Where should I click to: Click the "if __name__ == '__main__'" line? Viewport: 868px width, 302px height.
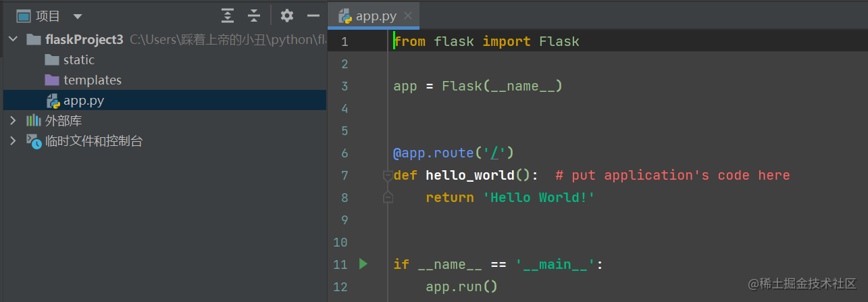(499, 264)
